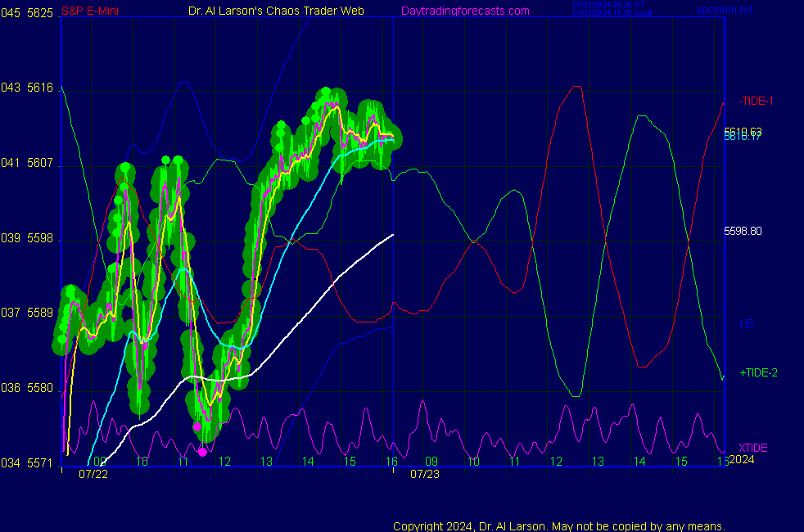Image resolution: width=804 pixels, height=532 pixels.
Task: Click the 07/22 date label
Action: 93,474
